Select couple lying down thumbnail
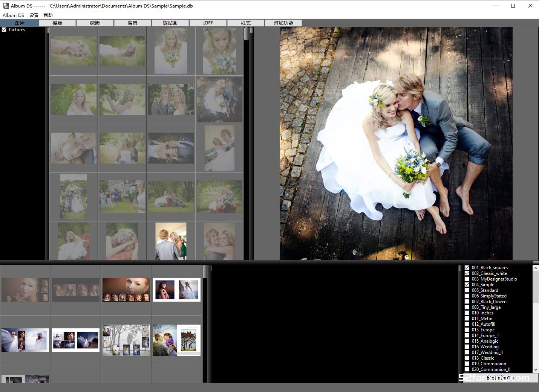The height and width of the screenshot is (392, 539). coord(171,148)
